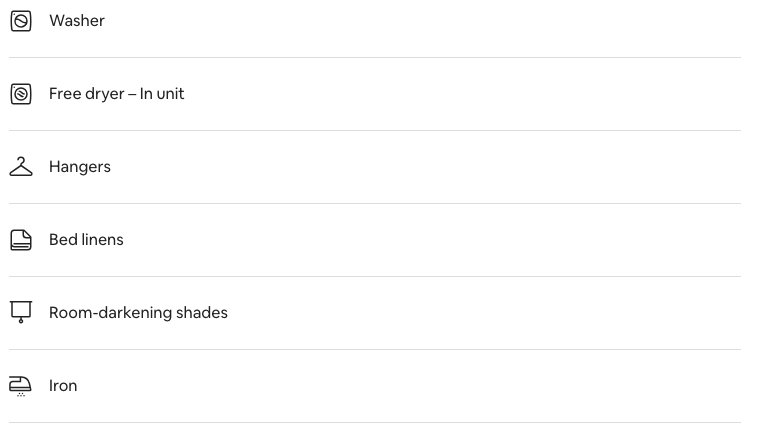The width and height of the screenshot is (758, 432).
Task: Click the words "In unit" after dryer
Action: tap(162, 94)
